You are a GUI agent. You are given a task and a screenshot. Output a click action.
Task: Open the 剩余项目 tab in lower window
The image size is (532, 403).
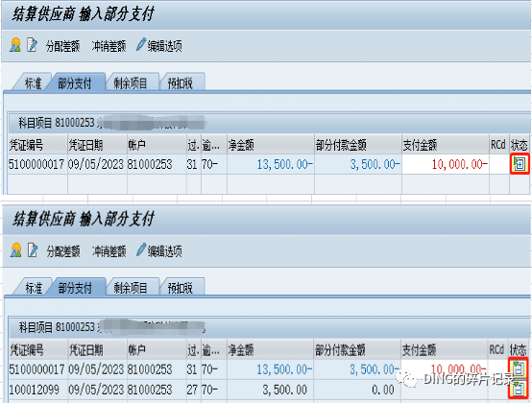click(131, 288)
